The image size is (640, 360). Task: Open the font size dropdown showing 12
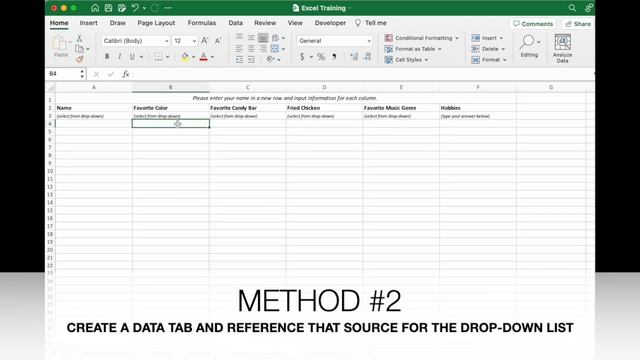click(184, 41)
